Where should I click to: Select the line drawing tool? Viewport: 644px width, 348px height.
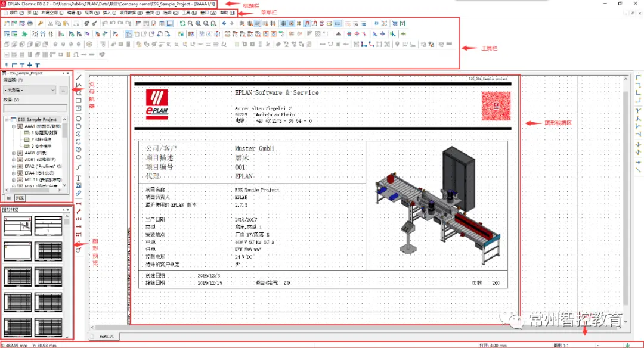point(79,77)
